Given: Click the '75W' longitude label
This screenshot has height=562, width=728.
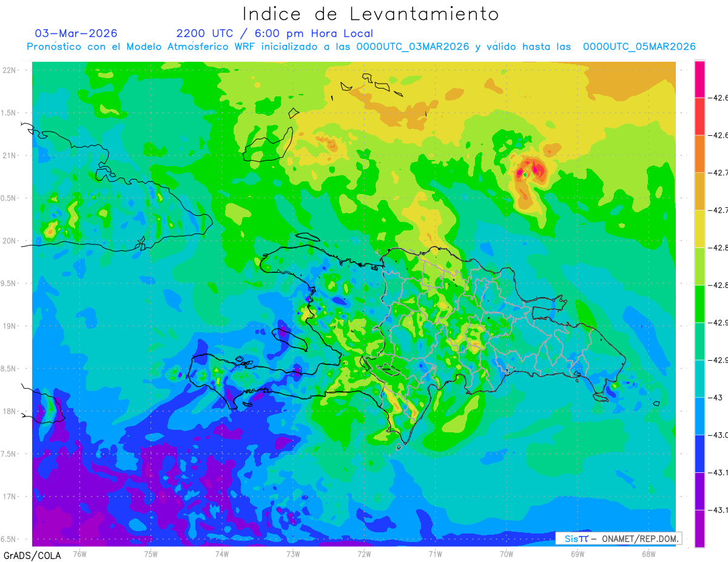Looking at the screenshot, I should [151, 554].
